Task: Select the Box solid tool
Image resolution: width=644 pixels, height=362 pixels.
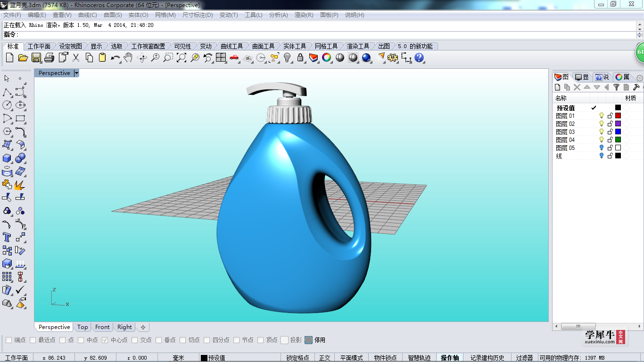Action: click(7, 158)
